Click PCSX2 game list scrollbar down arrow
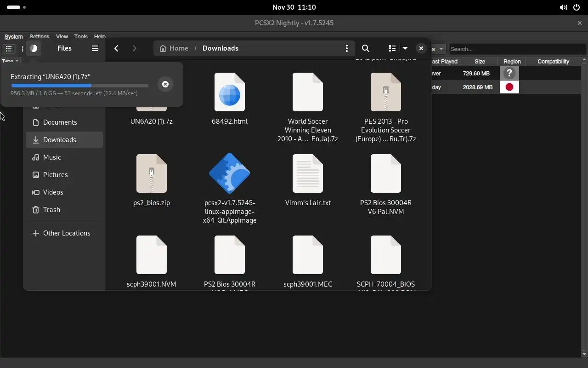This screenshot has width=588, height=368. 584,354
